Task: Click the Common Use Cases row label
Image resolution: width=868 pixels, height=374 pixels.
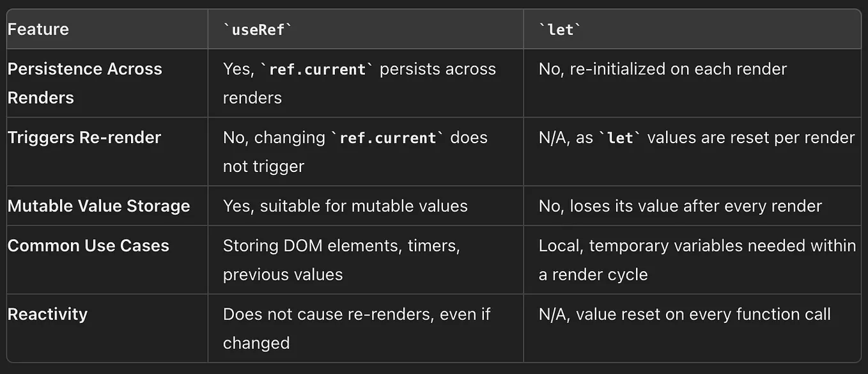Action: coord(88,245)
